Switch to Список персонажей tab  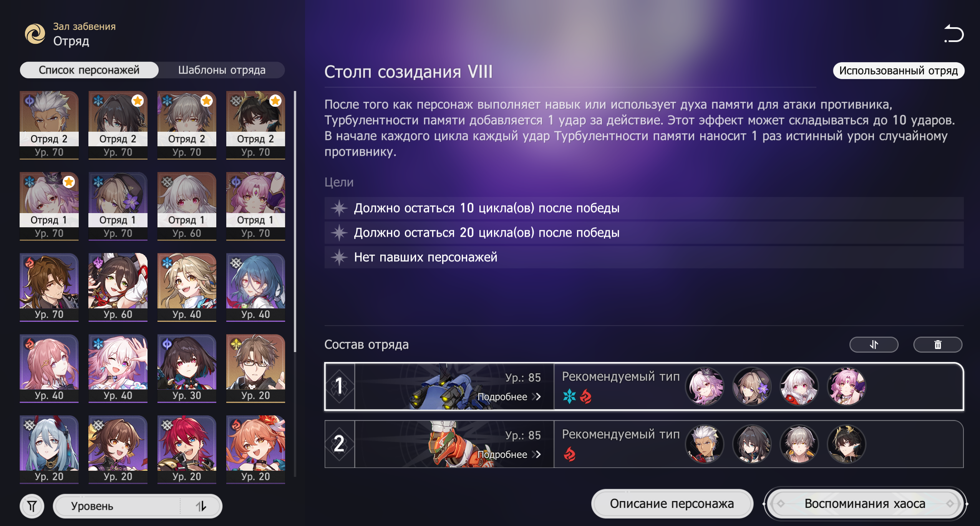click(89, 70)
